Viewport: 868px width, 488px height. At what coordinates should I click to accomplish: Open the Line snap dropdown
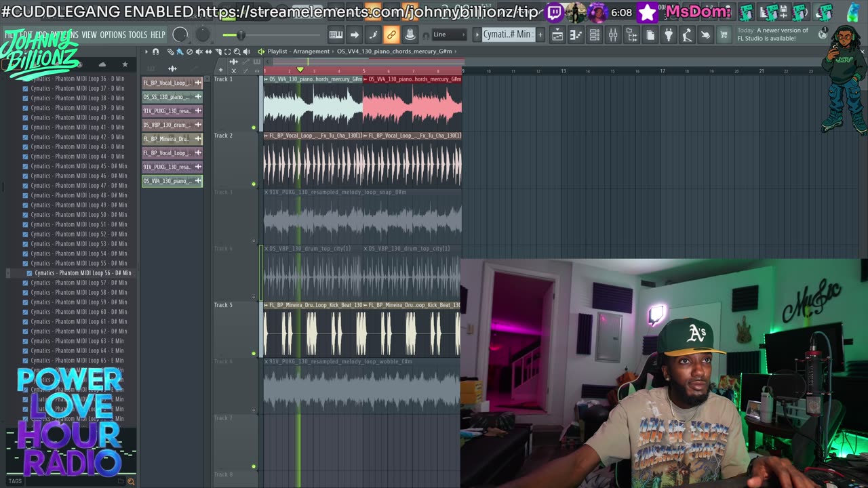(x=450, y=35)
